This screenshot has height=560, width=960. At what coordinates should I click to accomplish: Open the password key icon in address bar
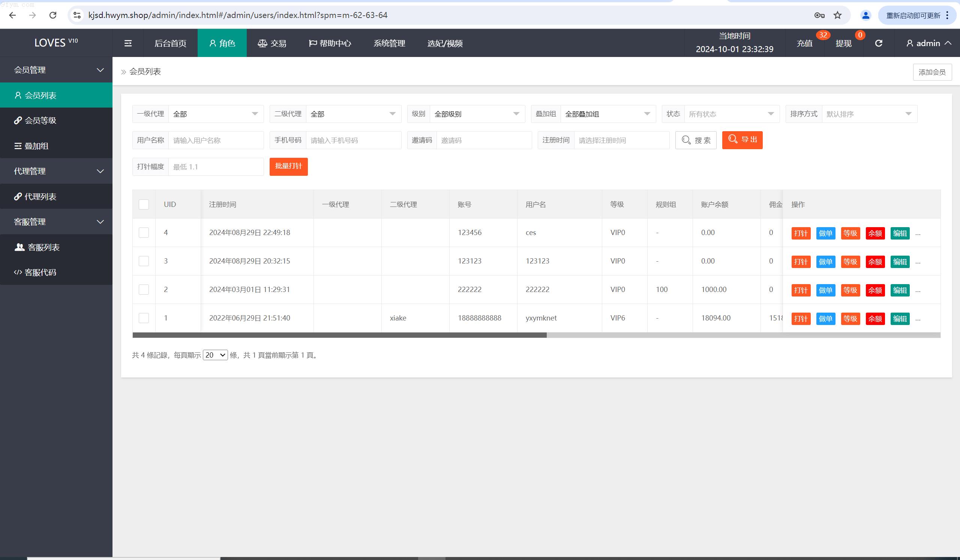click(x=819, y=15)
